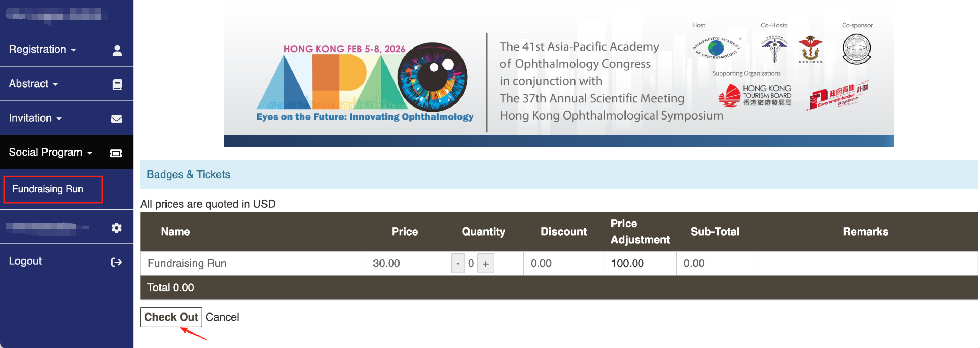Expand the Registration dropdown menu
This screenshot has width=980, height=348.
(x=42, y=50)
